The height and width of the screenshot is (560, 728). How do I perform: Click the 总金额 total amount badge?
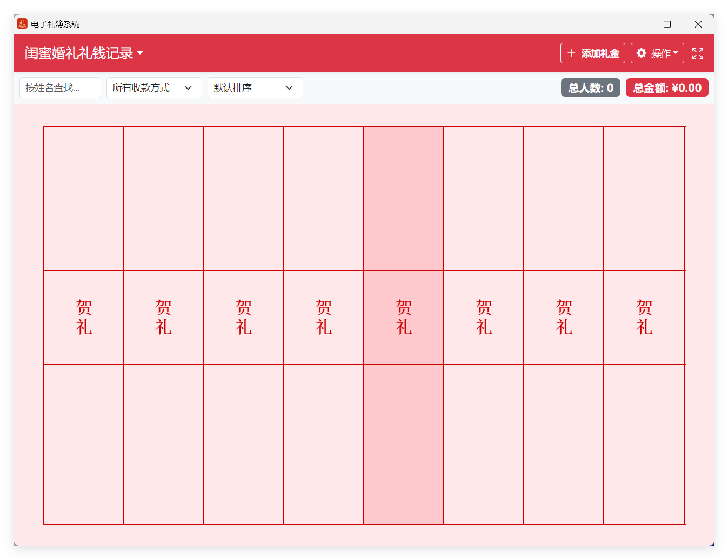point(667,88)
